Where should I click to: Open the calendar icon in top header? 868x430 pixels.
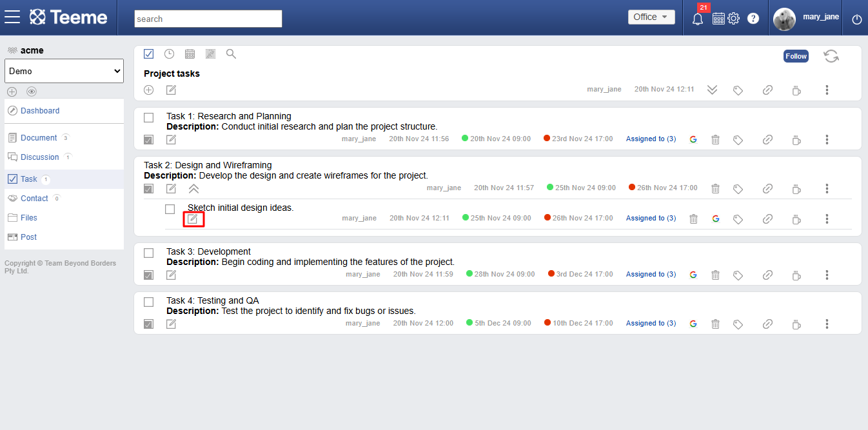(x=718, y=19)
